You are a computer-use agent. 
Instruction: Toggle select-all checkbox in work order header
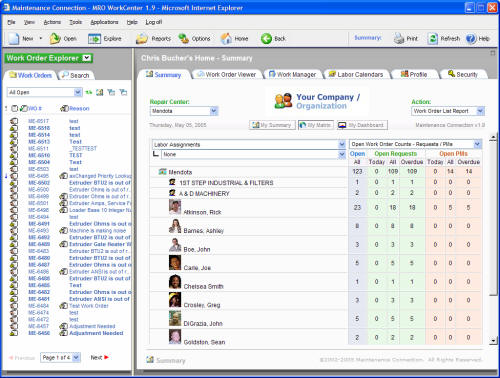(x=14, y=108)
